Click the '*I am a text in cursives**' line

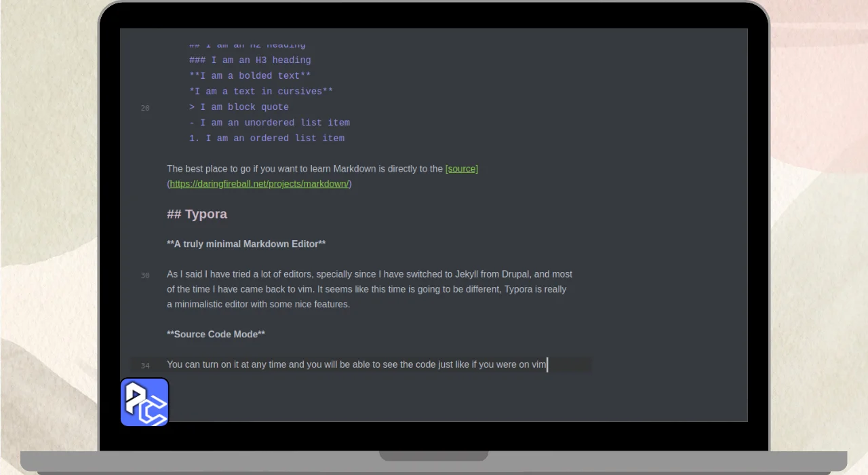pos(261,92)
